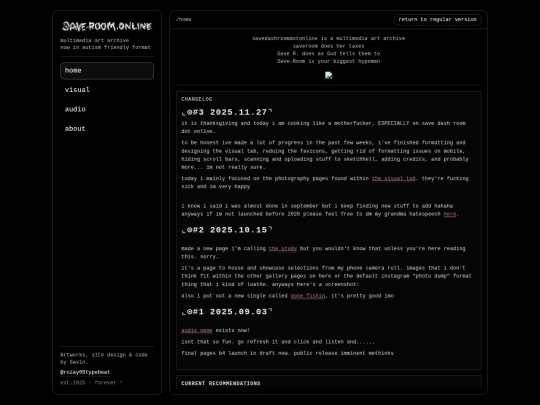Viewport: 540px width, 405px height.
Task: Open the home nav item
Action: (x=107, y=71)
